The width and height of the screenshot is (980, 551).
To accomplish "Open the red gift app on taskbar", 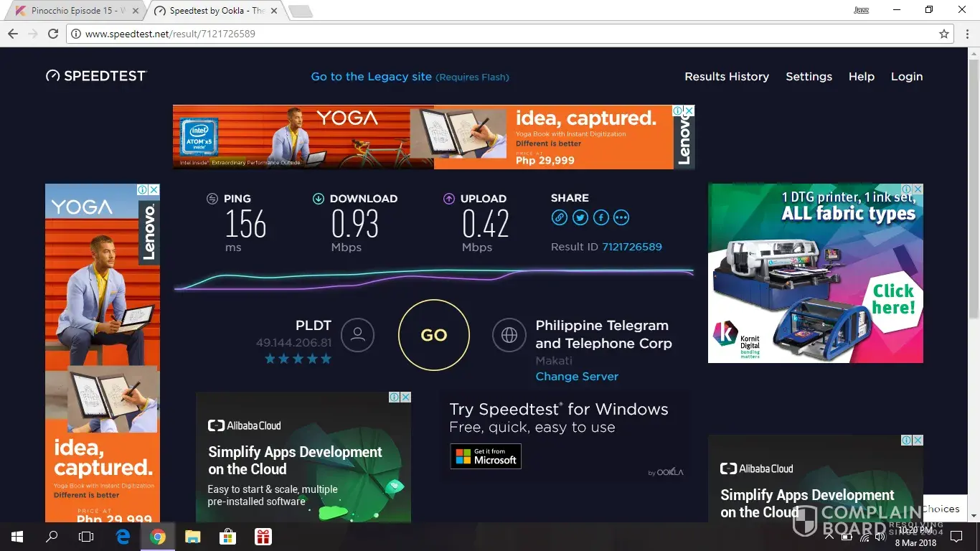I will [x=263, y=537].
